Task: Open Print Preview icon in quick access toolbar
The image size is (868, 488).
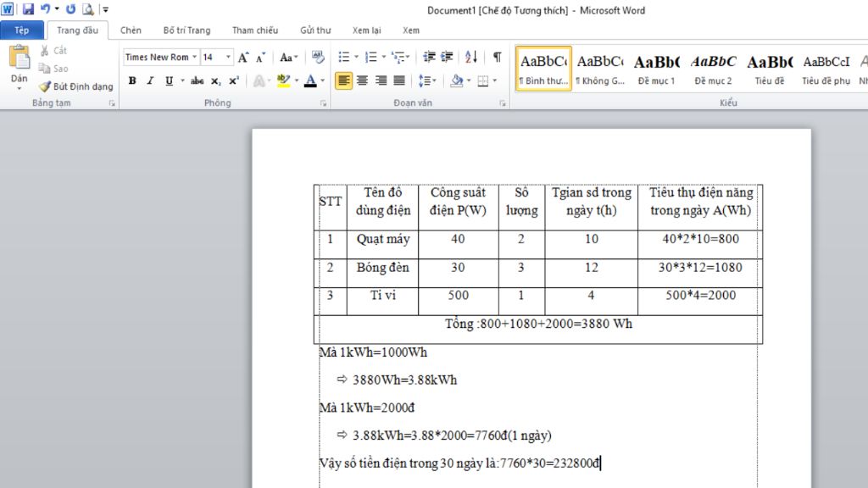Action: 87,8
